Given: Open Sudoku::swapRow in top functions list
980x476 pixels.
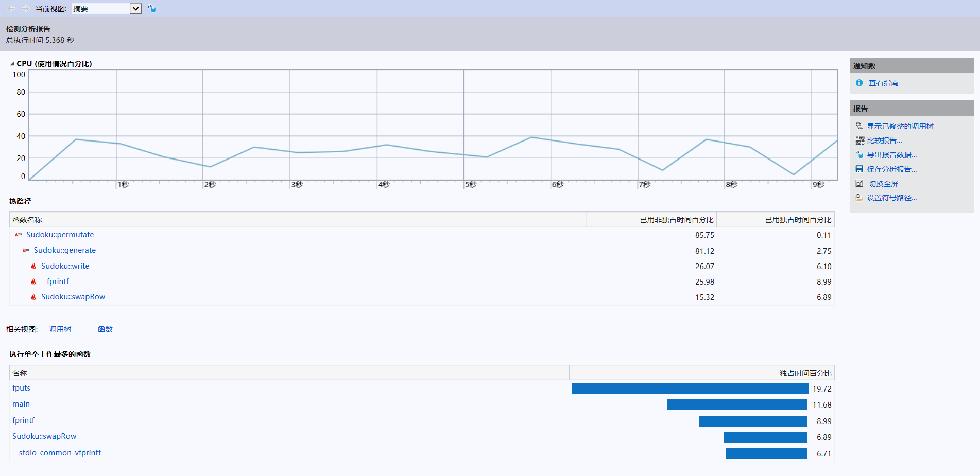Looking at the screenshot, I should coord(44,436).
